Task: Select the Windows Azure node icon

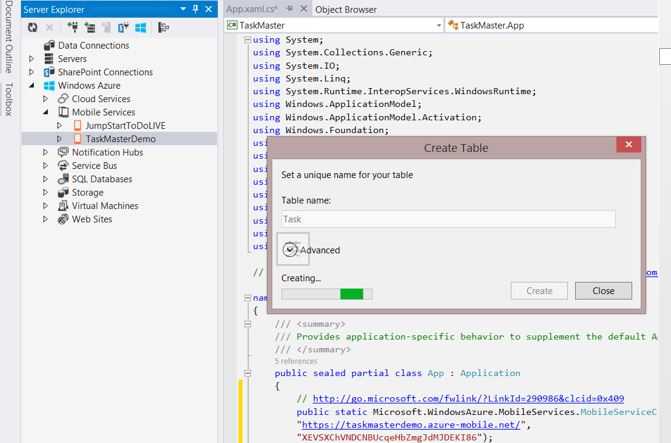Action: 49,86
